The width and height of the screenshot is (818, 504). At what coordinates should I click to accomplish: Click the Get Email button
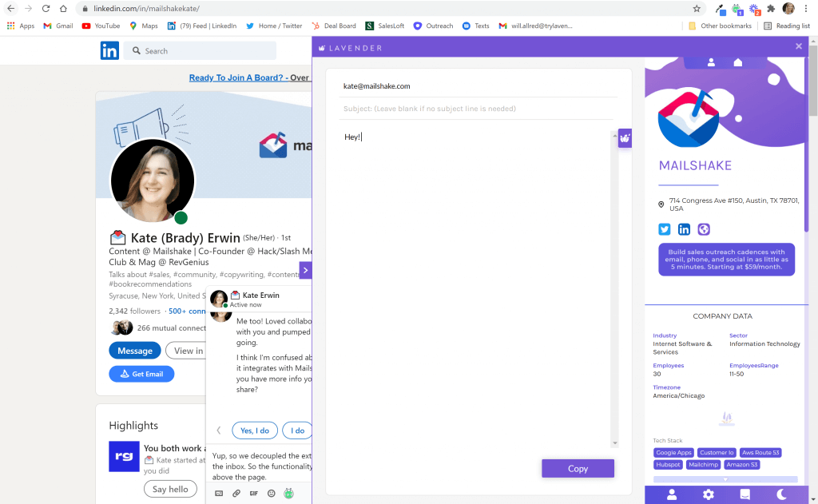141,374
